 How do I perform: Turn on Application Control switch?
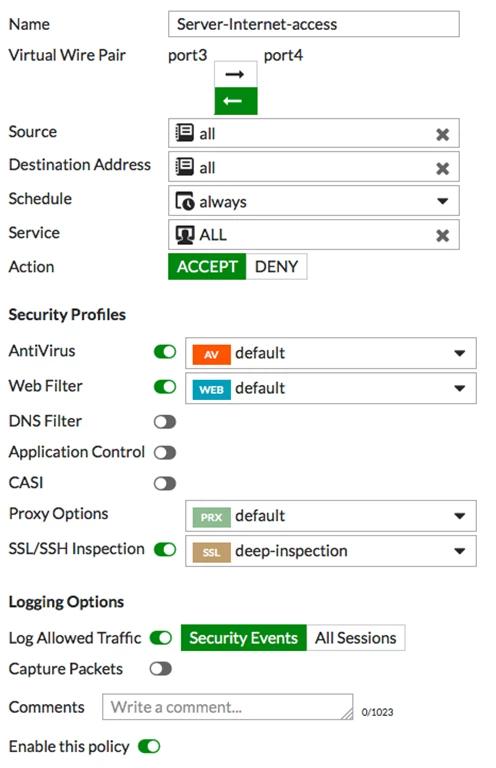click(x=165, y=453)
